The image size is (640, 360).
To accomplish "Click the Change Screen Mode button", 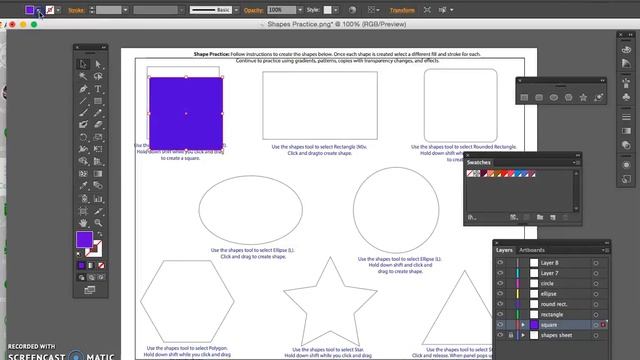I will click(89, 290).
